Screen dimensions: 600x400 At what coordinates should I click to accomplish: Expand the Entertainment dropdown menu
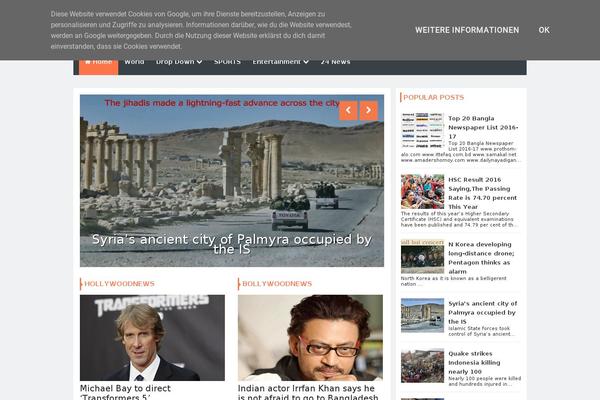coord(280,63)
